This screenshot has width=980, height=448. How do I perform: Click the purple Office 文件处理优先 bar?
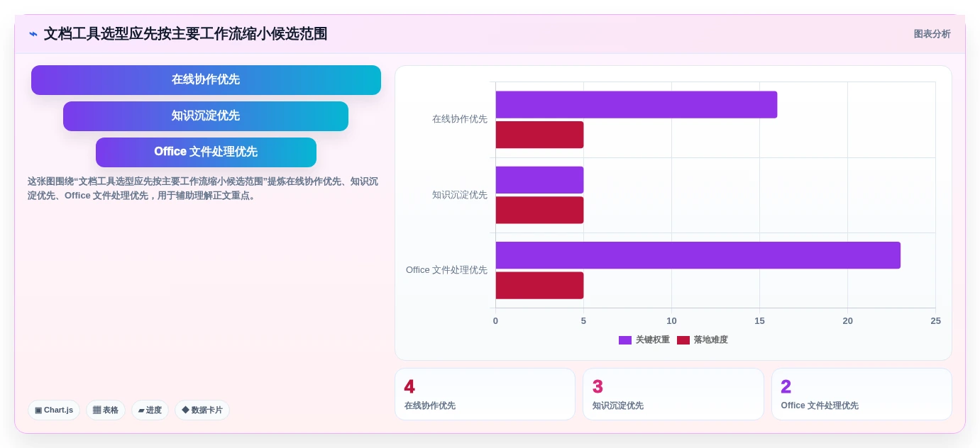click(x=698, y=255)
